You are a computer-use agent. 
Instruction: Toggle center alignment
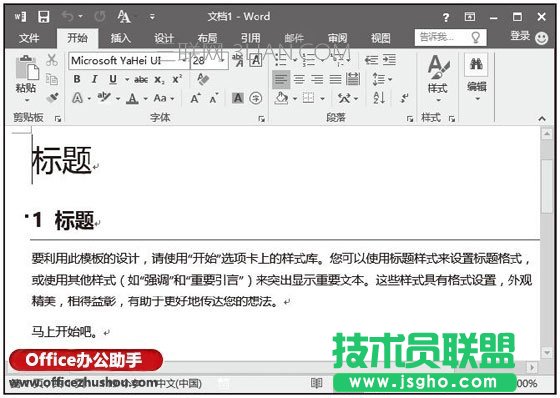pos(299,79)
